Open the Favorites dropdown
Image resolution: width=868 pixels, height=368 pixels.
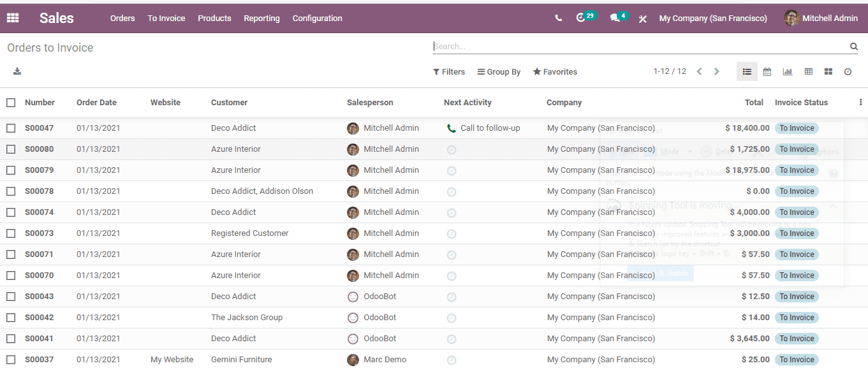click(x=555, y=72)
